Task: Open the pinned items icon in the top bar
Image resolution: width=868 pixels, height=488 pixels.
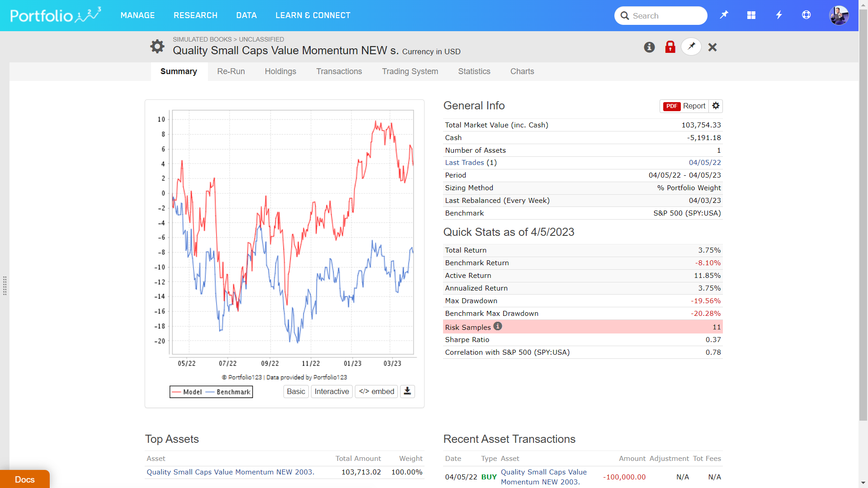Action: pos(724,15)
